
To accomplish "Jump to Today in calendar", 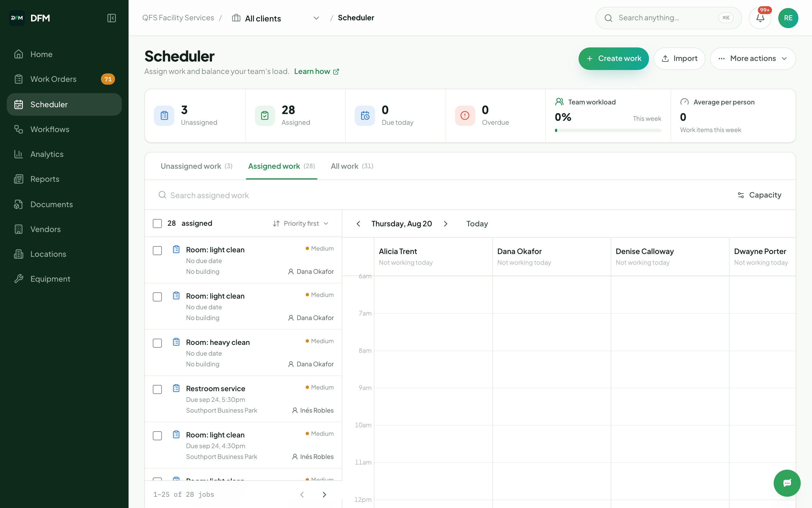I will pyautogui.click(x=477, y=224).
